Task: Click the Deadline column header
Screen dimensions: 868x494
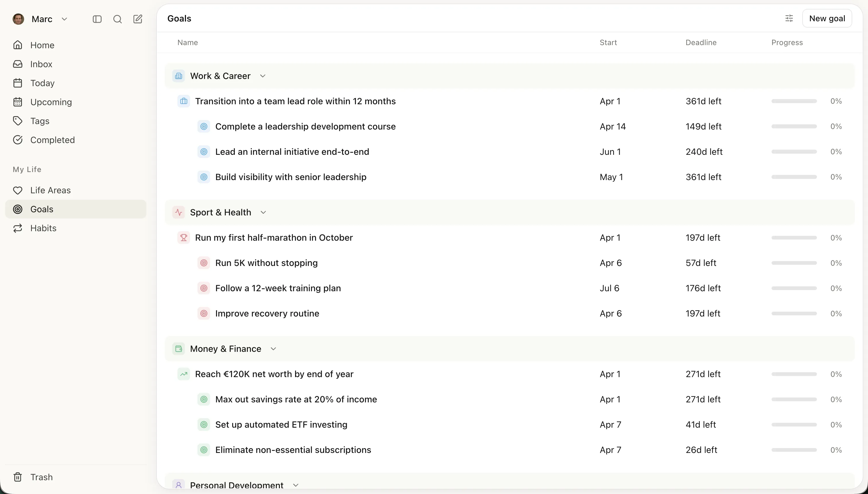Action: pos(701,43)
